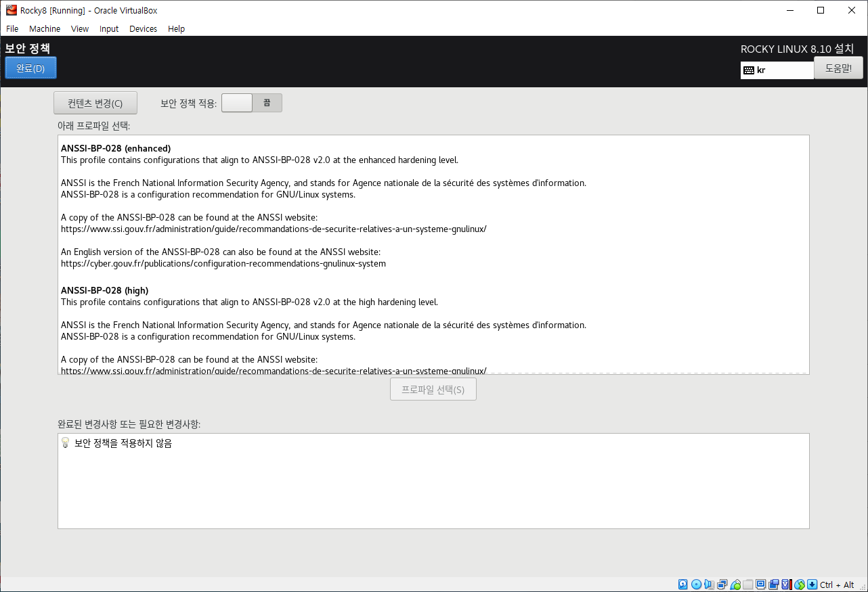Open the Input menu
The image size is (868, 592).
click(x=109, y=29)
